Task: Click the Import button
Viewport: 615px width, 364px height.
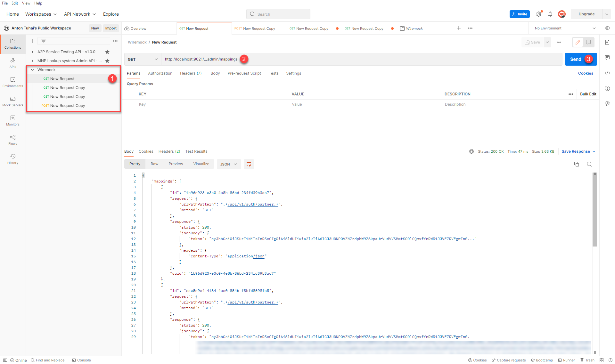Action: [x=111, y=28]
